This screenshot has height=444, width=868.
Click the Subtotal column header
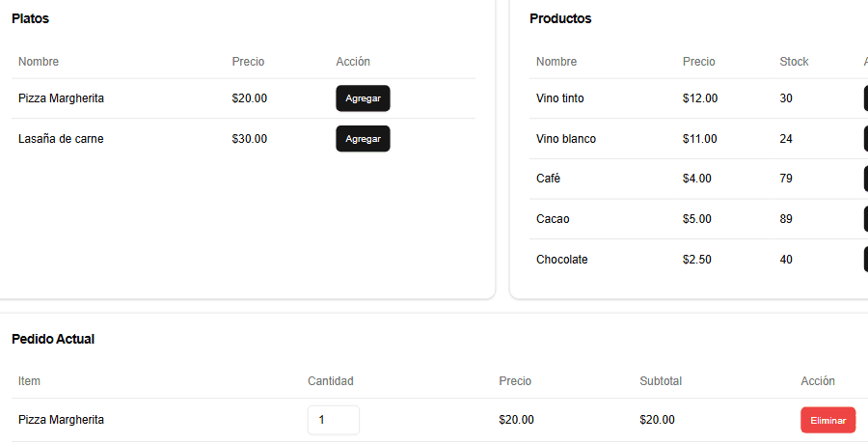click(x=661, y=381)
